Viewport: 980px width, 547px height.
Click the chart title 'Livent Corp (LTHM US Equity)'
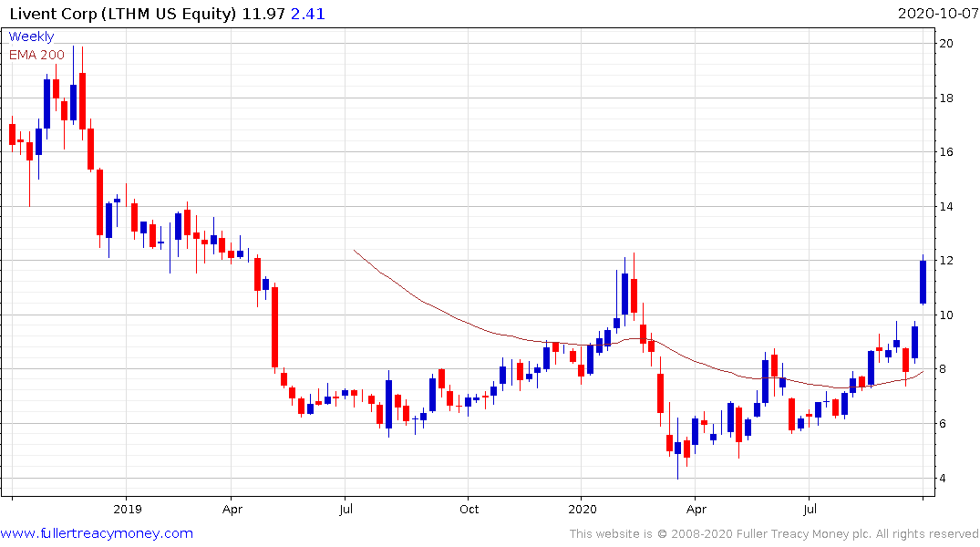[123, 14]
